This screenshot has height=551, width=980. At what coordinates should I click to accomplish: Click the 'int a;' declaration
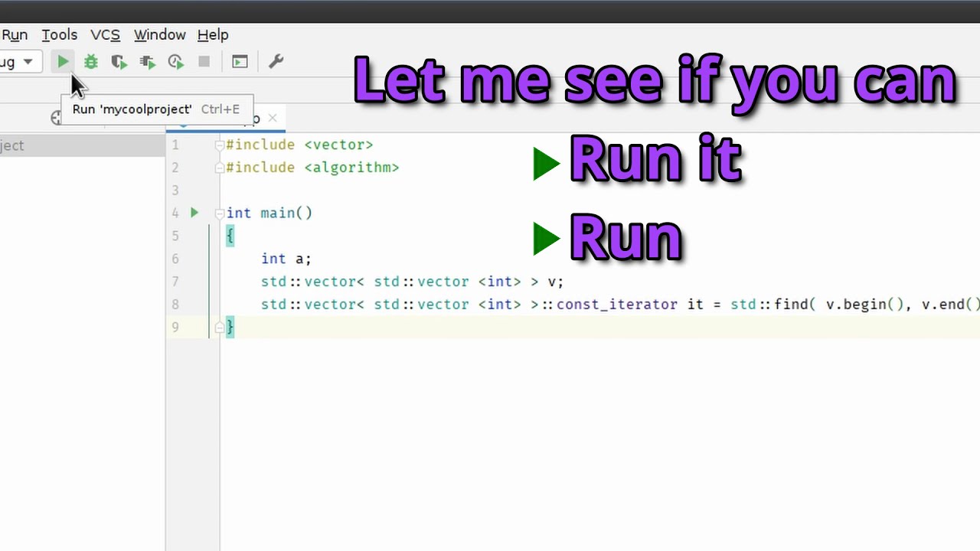click(286, 259)
